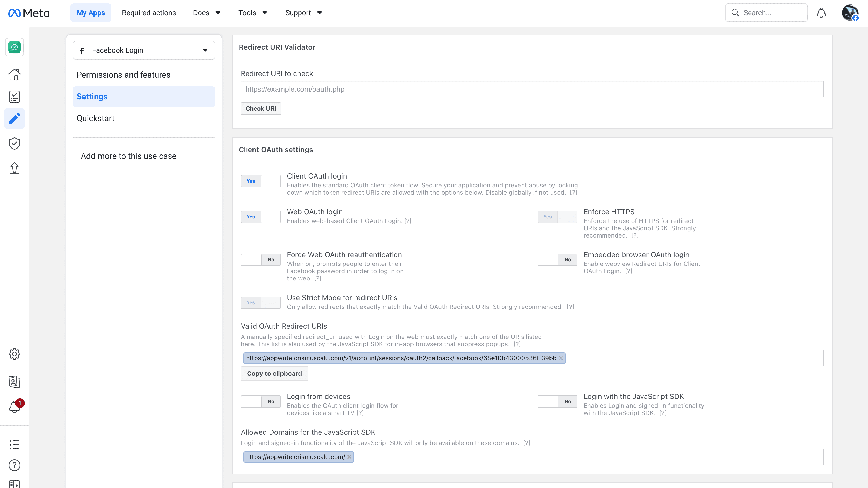Select the pencil Use cases sidebar icon
Viewport: 868px width, 488px height.
pos(14,119)
